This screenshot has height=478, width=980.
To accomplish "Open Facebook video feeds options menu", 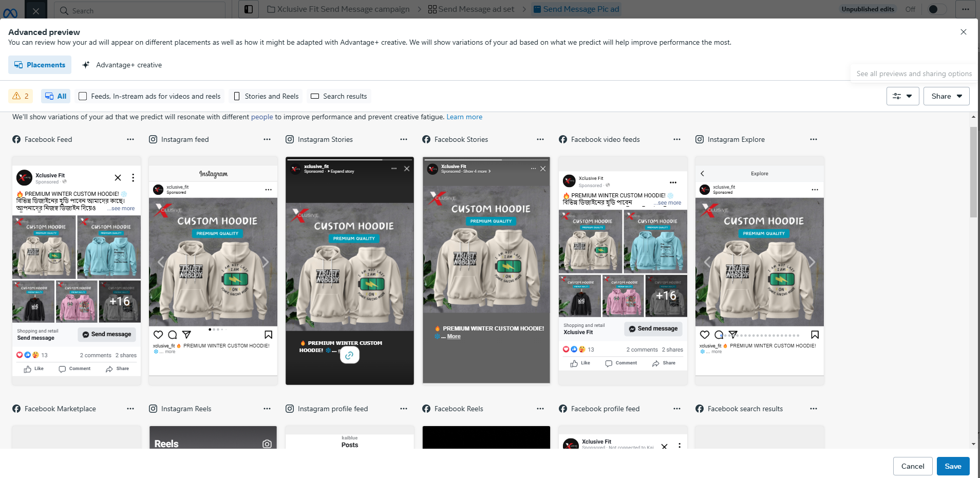I will (x=677, y=139).
